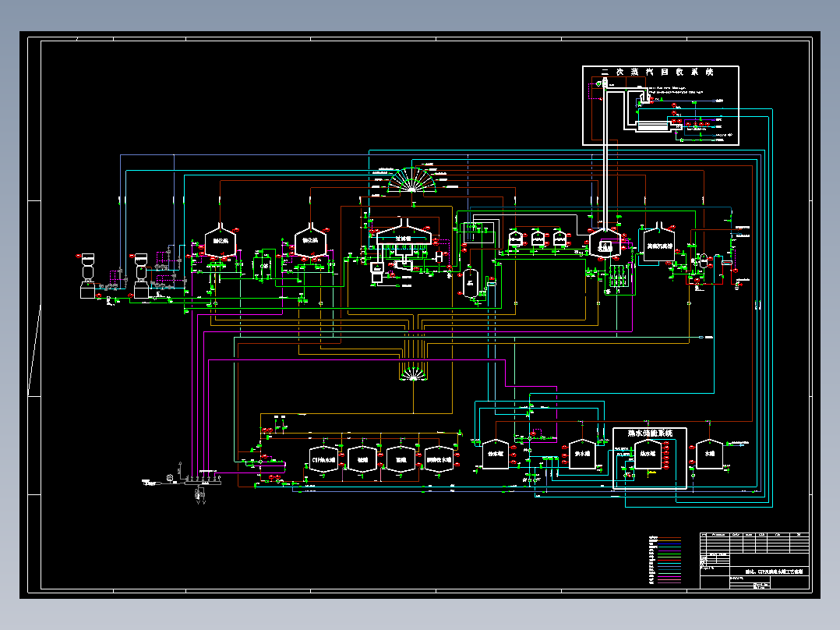This screenshot has height=630, width=840.
Task: Select the leftmost malt mill unit
Action: point(87,276)
